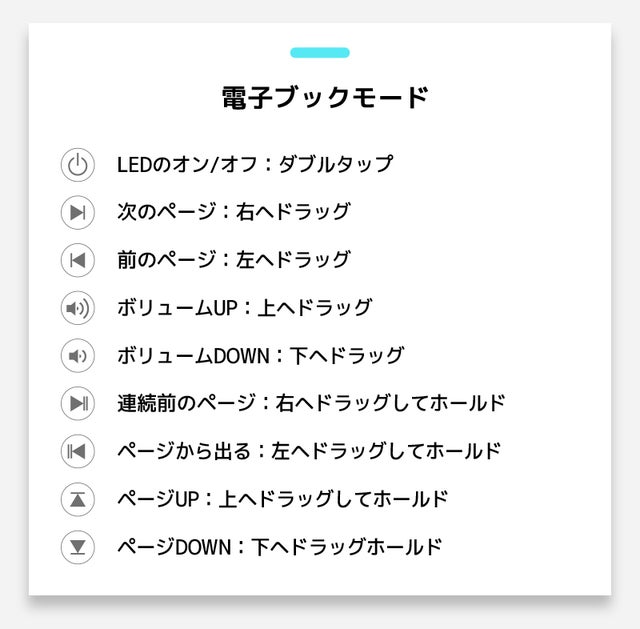Click the ボリュームDOWN：下へドラッグ line
The width and height of the screenshot is (640, 629).
pyautogui.click(x=260, y=355)
